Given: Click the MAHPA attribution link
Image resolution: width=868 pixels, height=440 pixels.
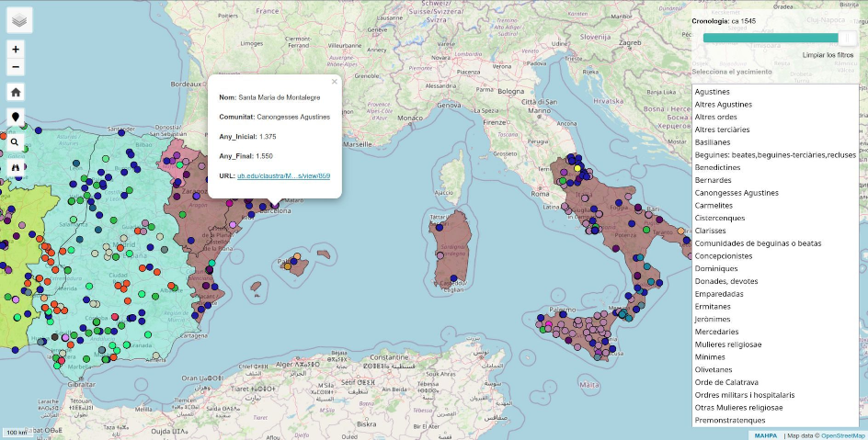Looking at the screenshot, I should point(765,435).
